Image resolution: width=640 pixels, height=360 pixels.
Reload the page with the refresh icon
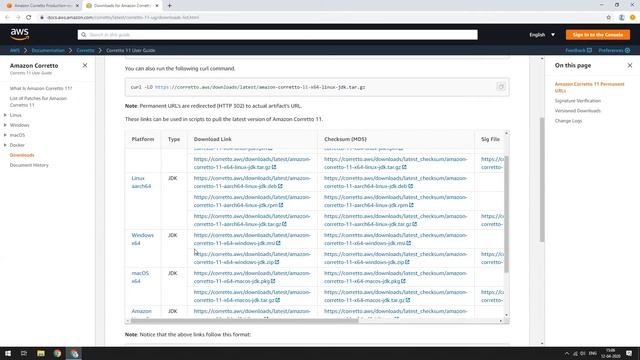point(29,17)
